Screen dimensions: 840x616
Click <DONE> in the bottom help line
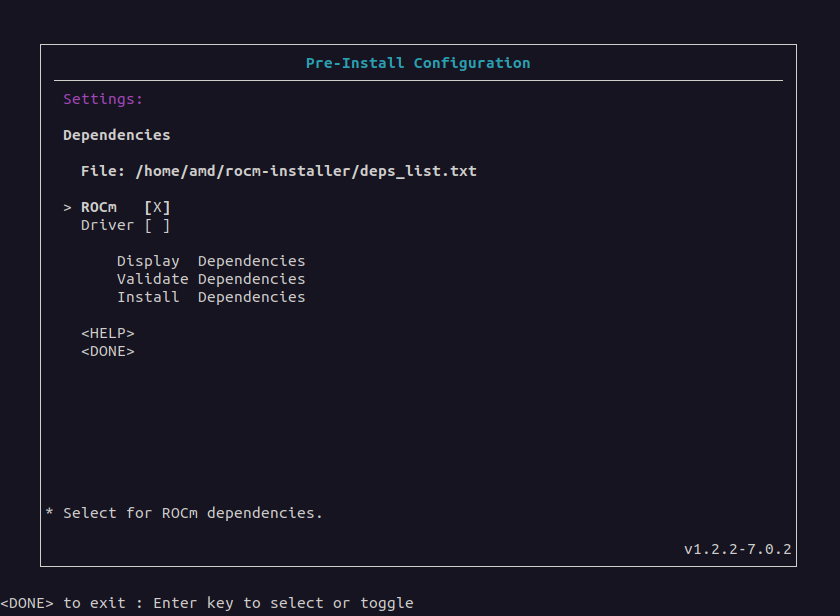point(27,603)
